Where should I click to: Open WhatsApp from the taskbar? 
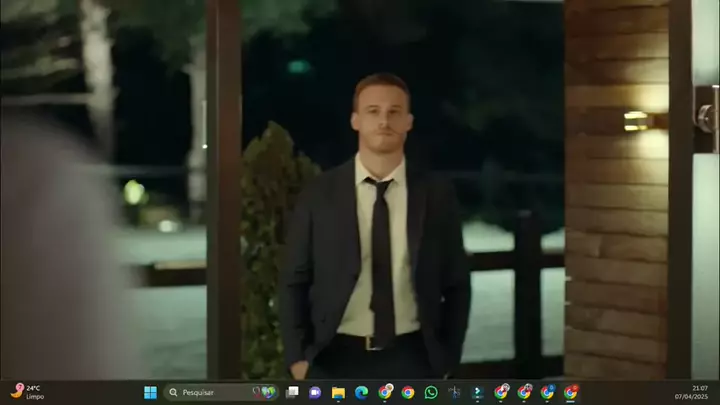point(431,392)
